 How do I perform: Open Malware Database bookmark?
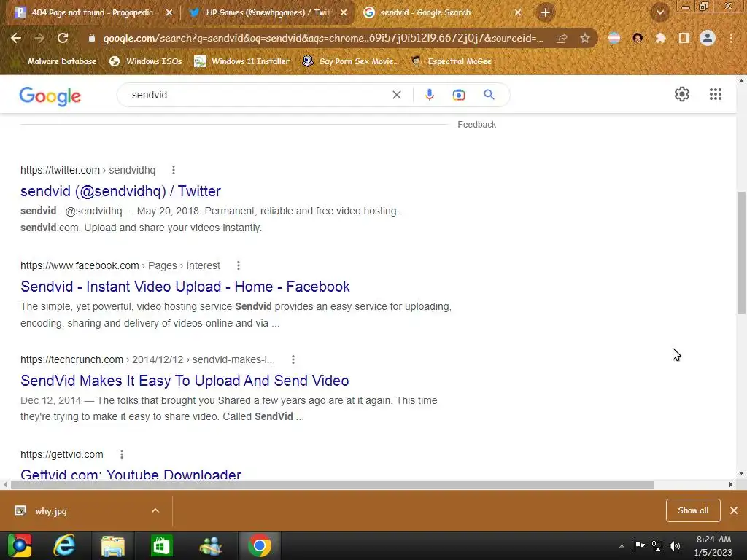(57, 61)
